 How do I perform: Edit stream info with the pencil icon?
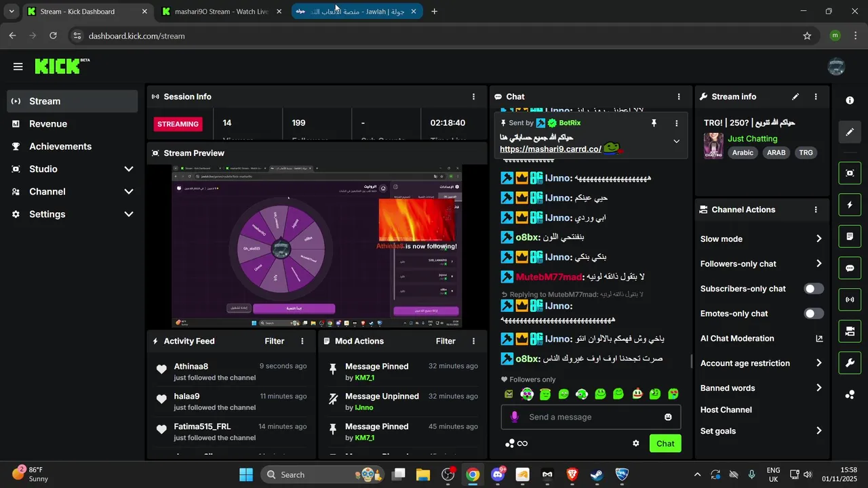[x=795, y=97]
